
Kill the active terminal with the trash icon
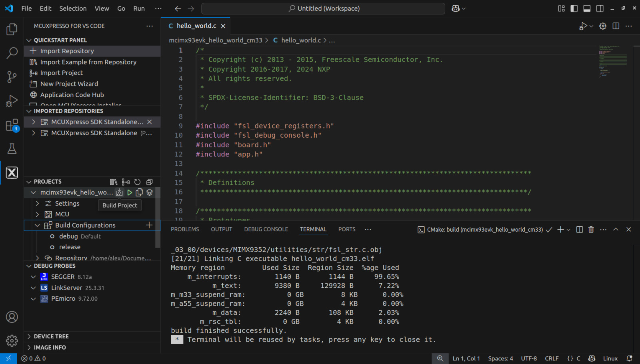point(591,229)
